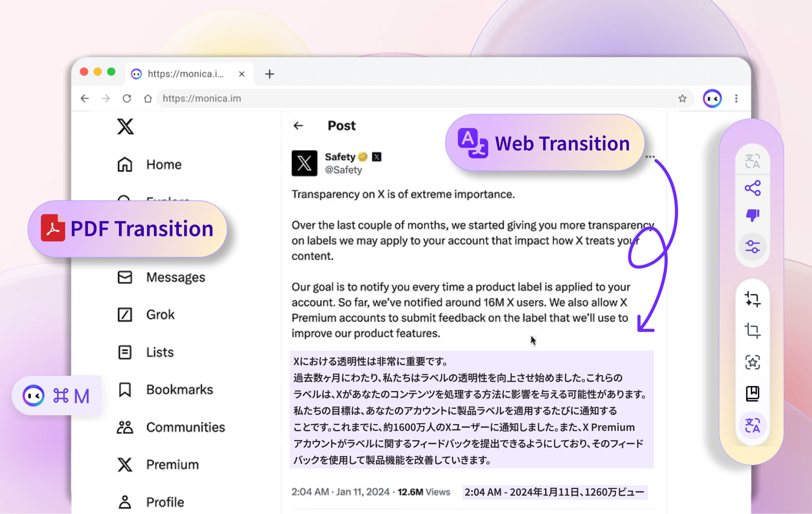The width and height of the screenshot is (812, 514).
Task: Toggle the grayed translate button atop the sidebar
Action: point(753,161)
